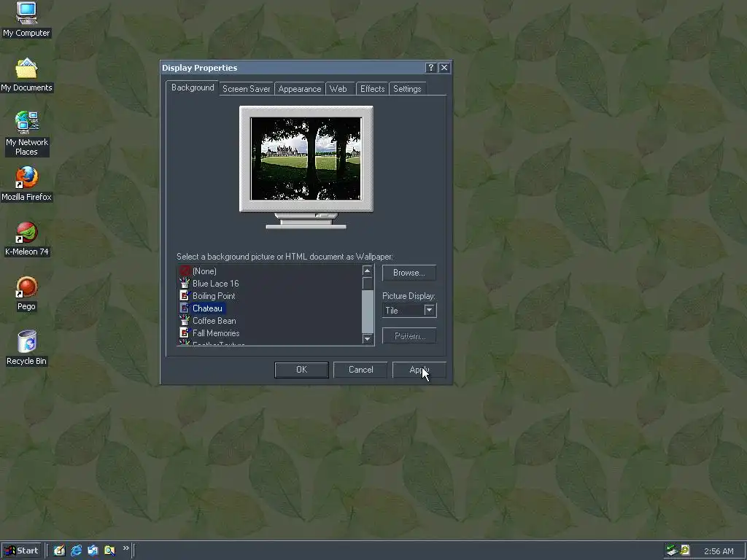Click the icon beside Coffee Bean
Screen dimensions: 747x560
coord(185,321)
